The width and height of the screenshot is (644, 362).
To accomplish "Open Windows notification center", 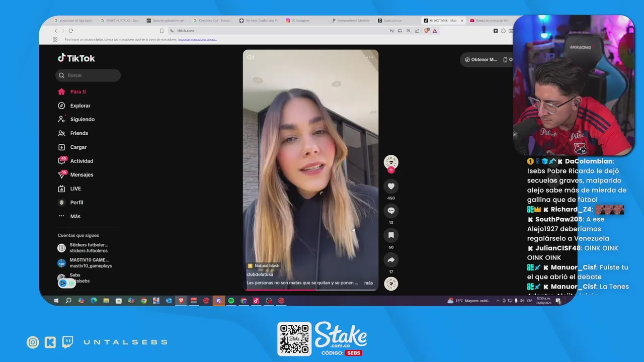I will tap(558, 301).
